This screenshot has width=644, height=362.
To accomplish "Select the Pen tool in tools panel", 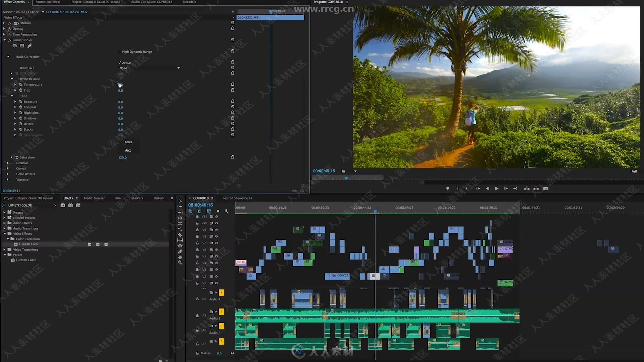I will point(180,252).
